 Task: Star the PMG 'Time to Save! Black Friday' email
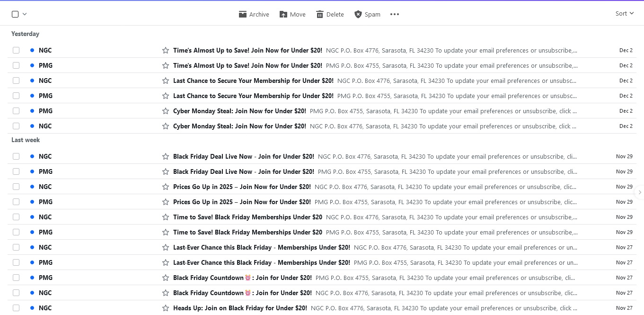click(166, 232)
